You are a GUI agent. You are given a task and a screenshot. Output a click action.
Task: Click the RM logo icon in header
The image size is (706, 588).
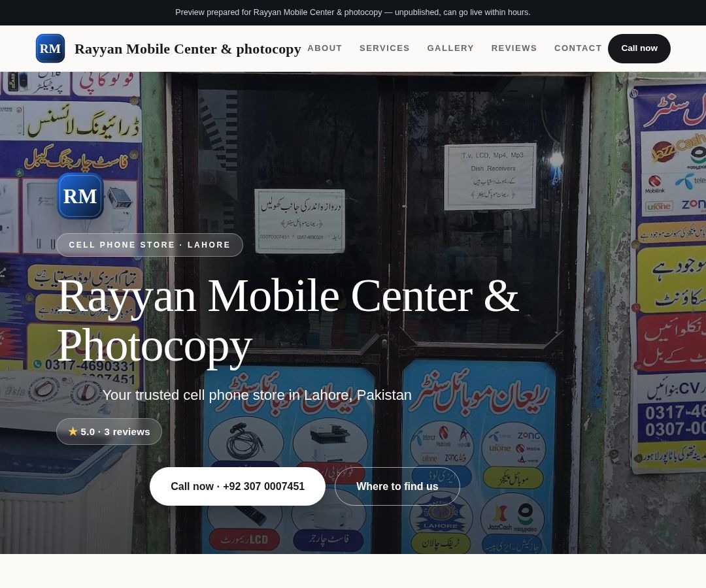(50, 48)
